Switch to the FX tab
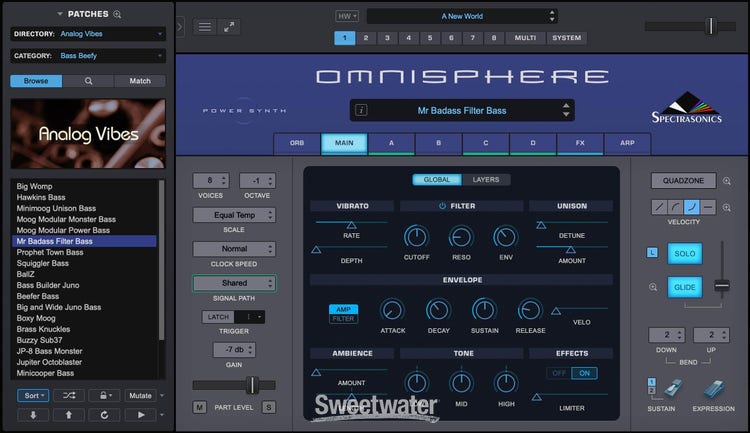This screenshot has height=433, width=750. point(580,143)
